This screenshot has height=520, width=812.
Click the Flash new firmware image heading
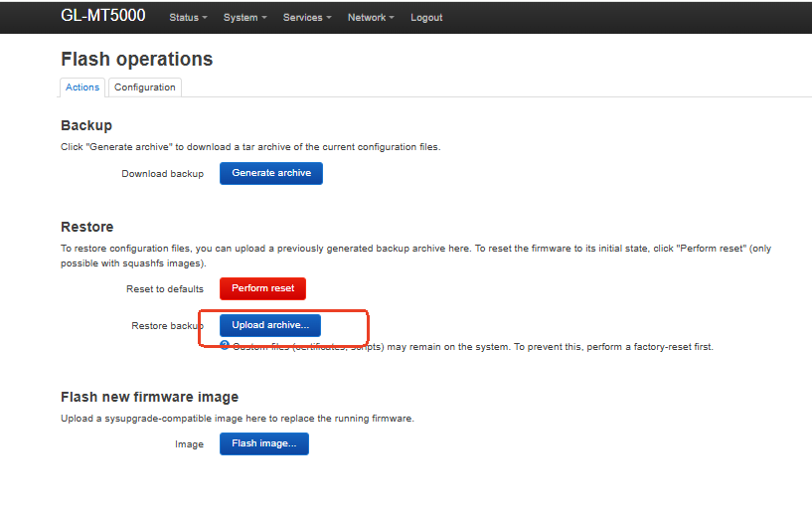pos(150,397)
